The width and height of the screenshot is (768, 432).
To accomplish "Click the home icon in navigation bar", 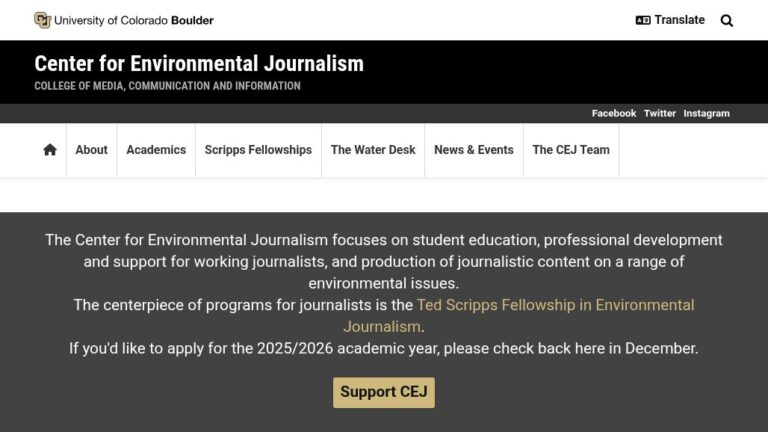I will (x=50, y=150).
